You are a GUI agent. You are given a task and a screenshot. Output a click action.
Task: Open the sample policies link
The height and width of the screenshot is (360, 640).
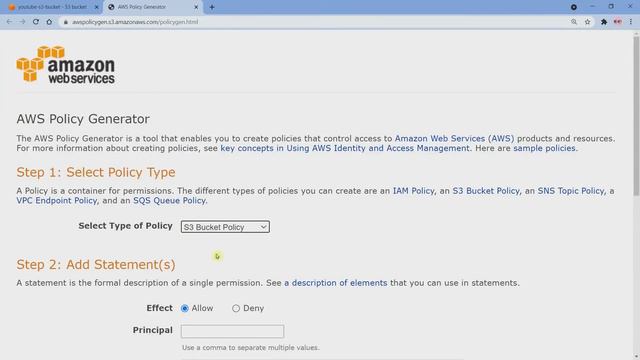point(544,148)
